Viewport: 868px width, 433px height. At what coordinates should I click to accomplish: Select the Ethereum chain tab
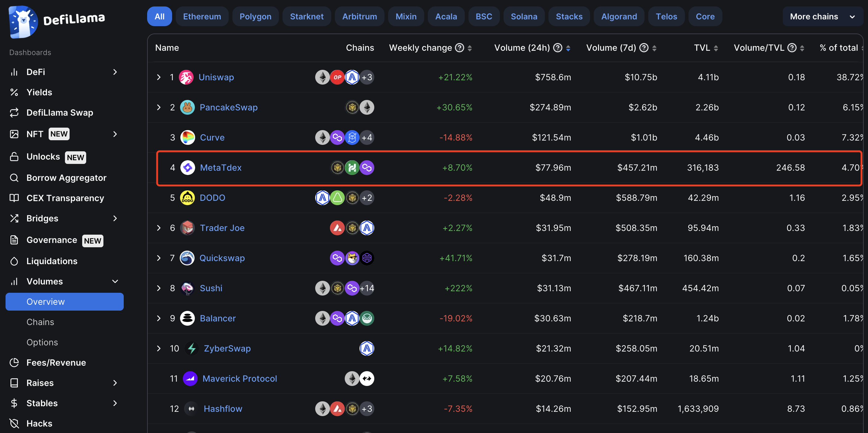tap(202, 17)
